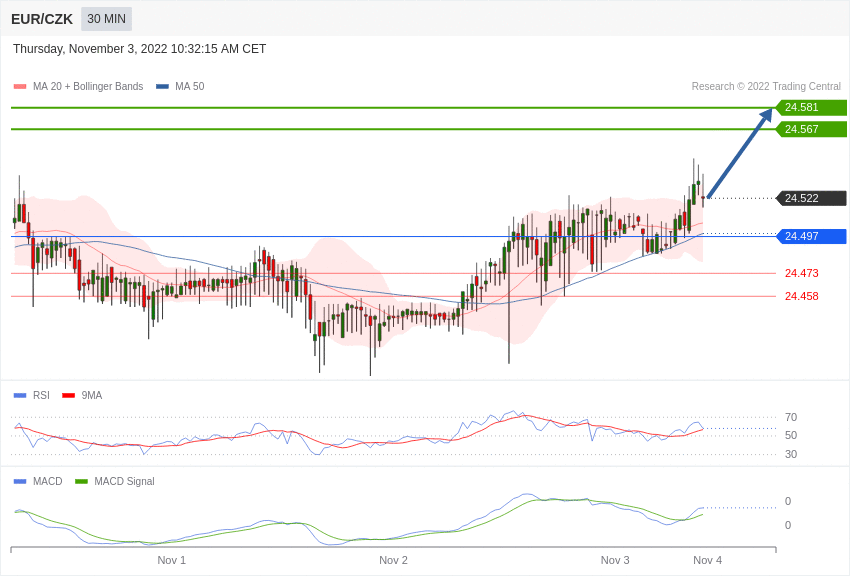Click the 24.522 current price tag
The height and width of the screenshot is (576, 850).
pos(811,198)
